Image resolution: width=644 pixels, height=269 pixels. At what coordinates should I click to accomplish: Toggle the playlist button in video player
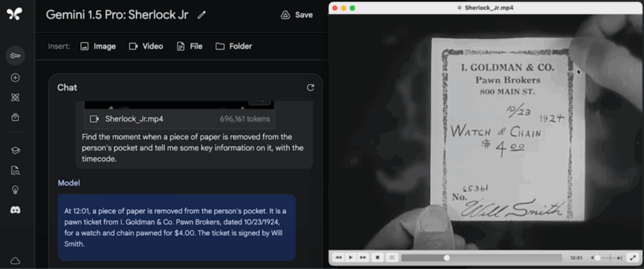[391, 258]
